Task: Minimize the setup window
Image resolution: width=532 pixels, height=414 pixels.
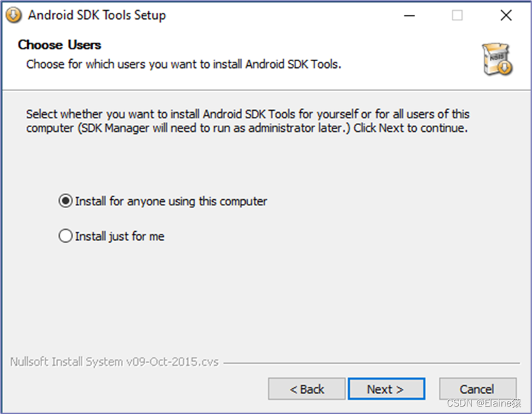Action: click(x=409, y=15)
